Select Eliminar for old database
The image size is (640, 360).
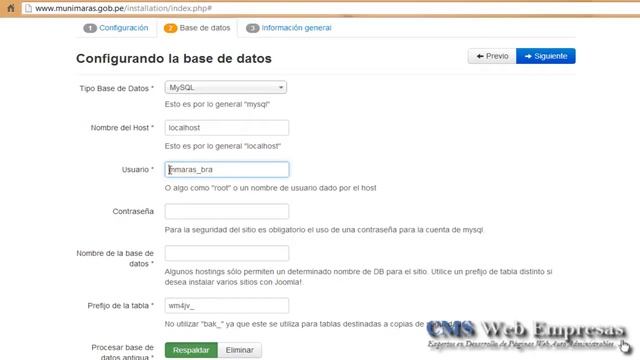click(x=240, y=350)
